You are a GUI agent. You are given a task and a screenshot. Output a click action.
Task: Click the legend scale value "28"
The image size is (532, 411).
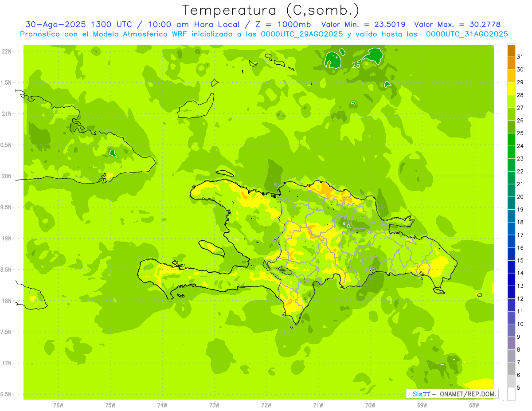click(520, 95)
